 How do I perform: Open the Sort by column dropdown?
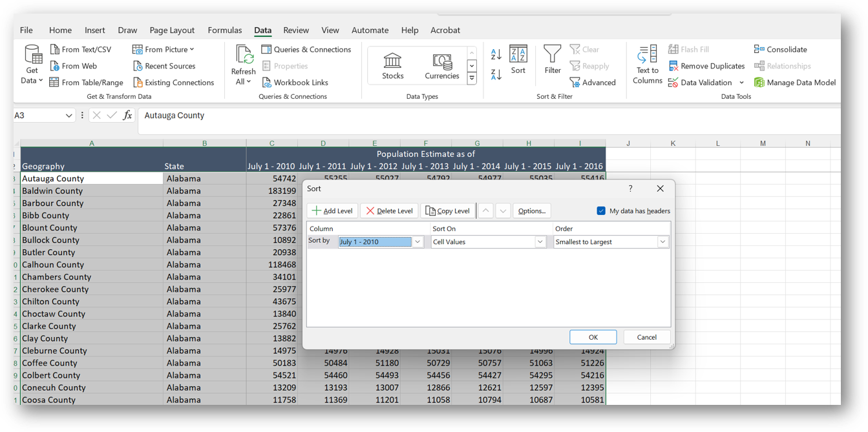[416, 242]
